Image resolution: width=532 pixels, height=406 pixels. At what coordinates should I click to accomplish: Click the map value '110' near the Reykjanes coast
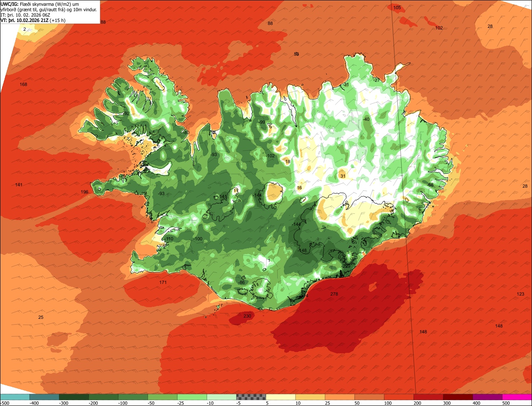(170, 239)
